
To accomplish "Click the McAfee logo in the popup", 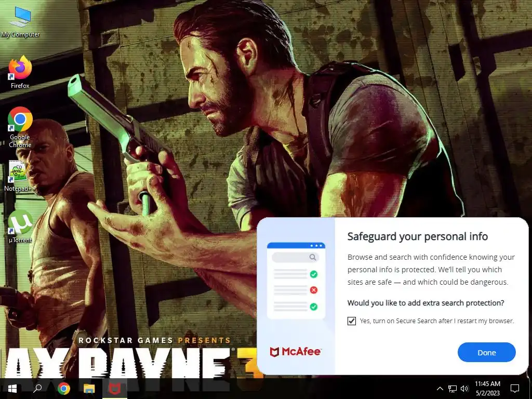I will [295, 352].
